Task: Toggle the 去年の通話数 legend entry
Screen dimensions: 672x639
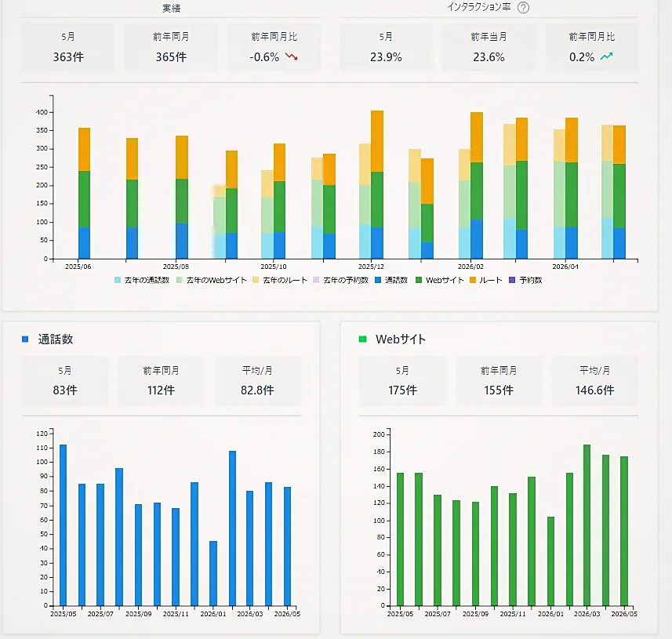Action: click(142, 280)
